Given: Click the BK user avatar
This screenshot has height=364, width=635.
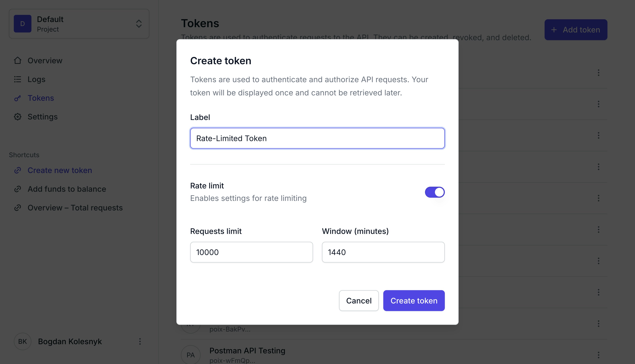Looking at the screenshot, I should (22, 341).
